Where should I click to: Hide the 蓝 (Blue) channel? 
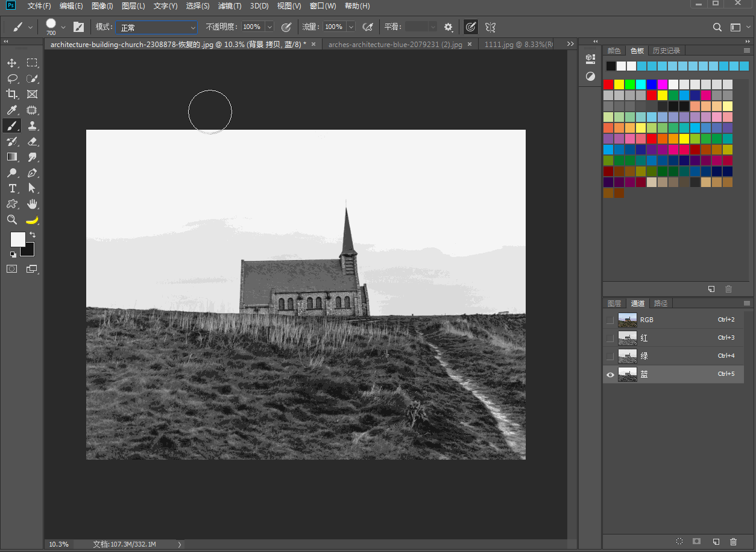610,375
